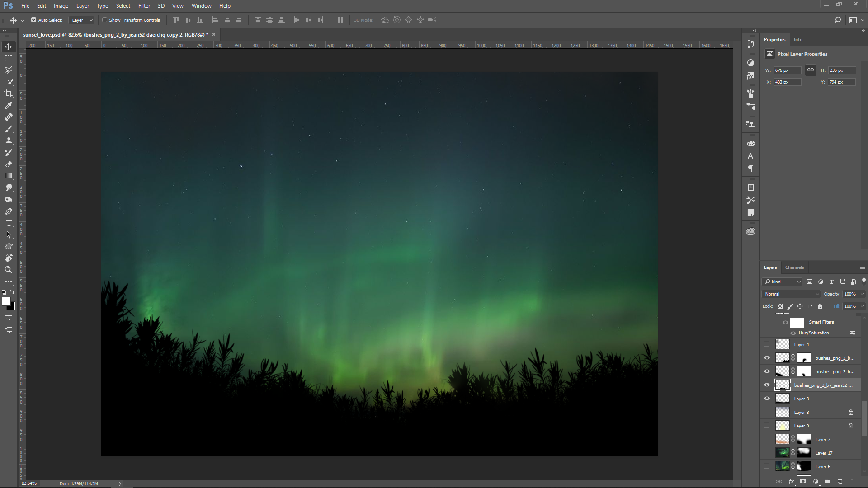
Task: Select the Polygonal Lasso tool
Action: coord(9,70)
